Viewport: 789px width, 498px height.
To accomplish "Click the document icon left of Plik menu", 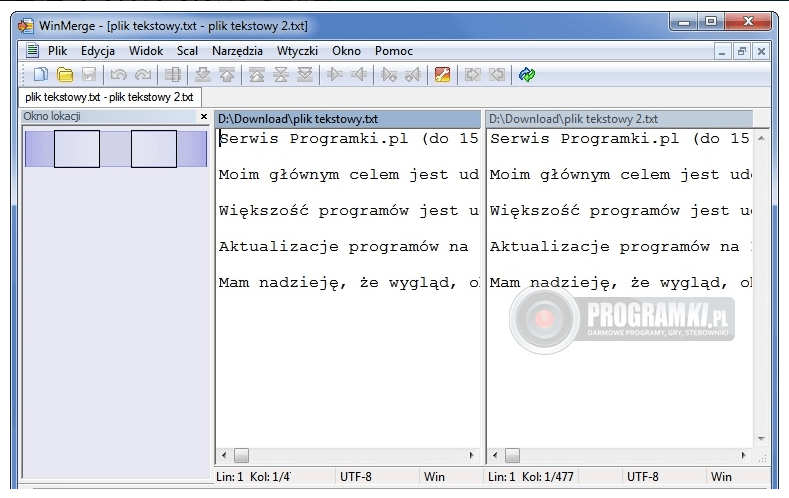I will click(33, 50).
